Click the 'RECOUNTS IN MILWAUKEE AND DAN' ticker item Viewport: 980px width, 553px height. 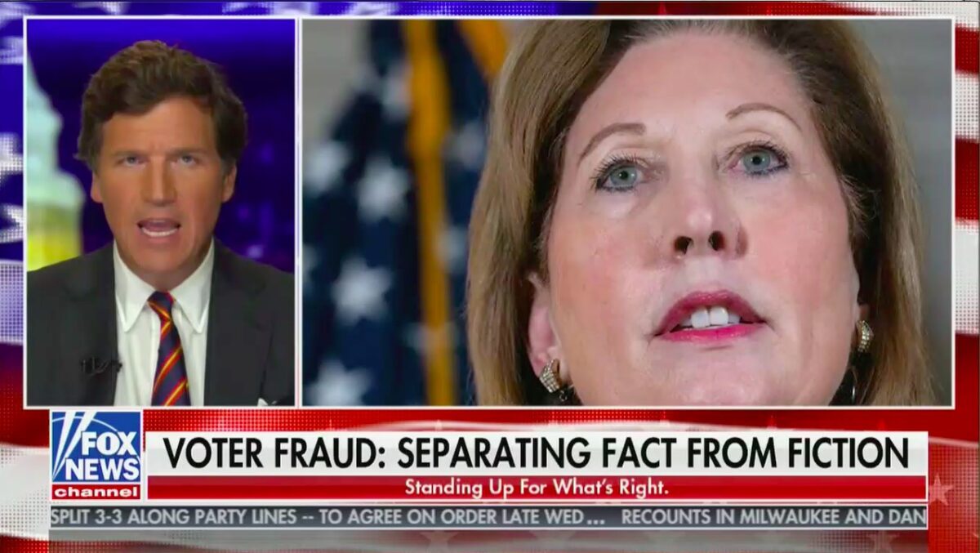pyautogui.click(x=773, y=517)
